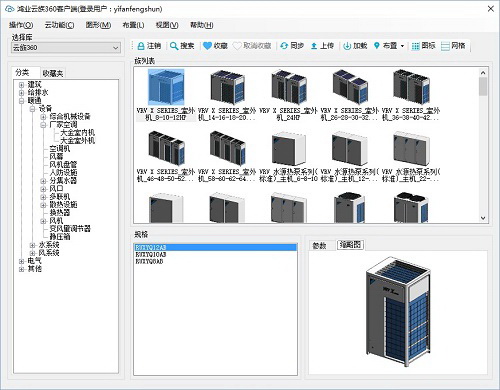500x390 pixels.
Task: Expand the 建筑 tree node
Action: (22, 85)
